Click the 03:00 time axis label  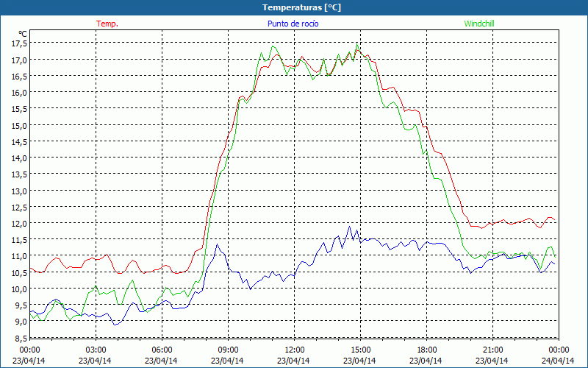click(x=96, y=350)
